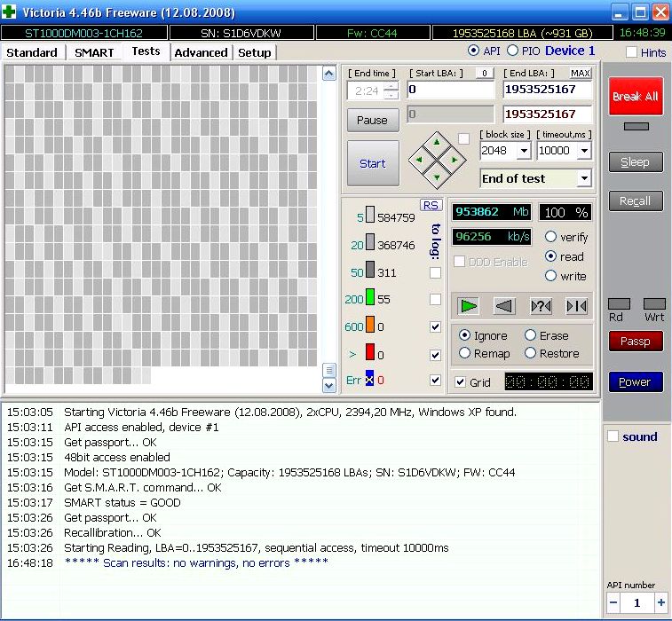Select the butterfly scan mode button
The width and height of the screenshot is (672, 621).
pos(576,306)
